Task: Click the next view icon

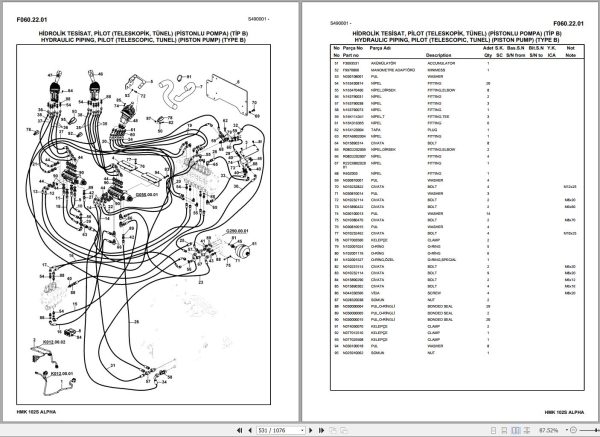Action: click(344, 430)
